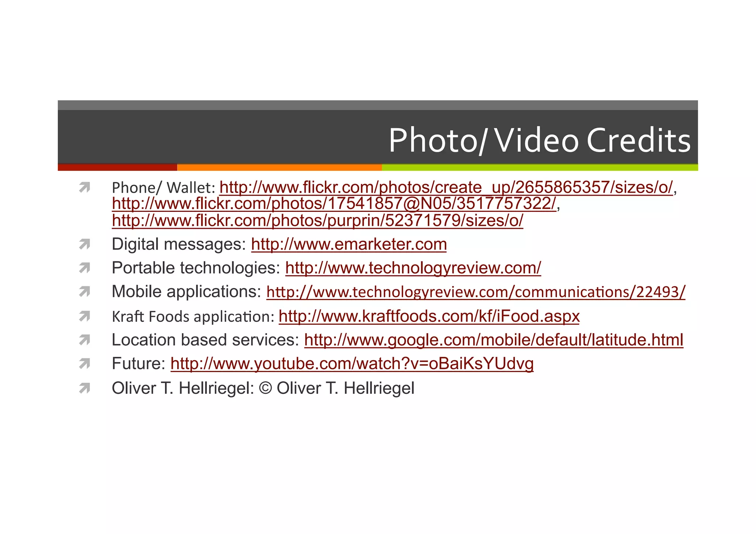The image size is (756, 534).
Task: Click the arrow bullet beside Portable technologies
Action: click(85, 268)
